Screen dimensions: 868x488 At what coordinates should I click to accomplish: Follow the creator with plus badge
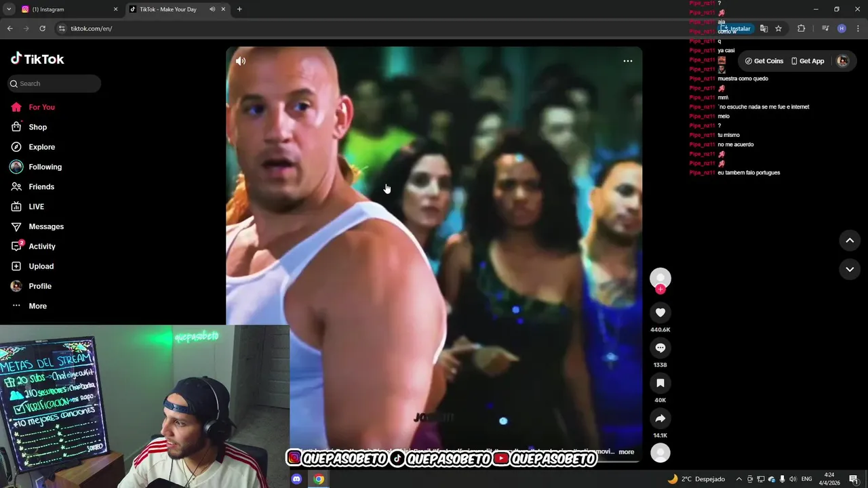[660, 289]
